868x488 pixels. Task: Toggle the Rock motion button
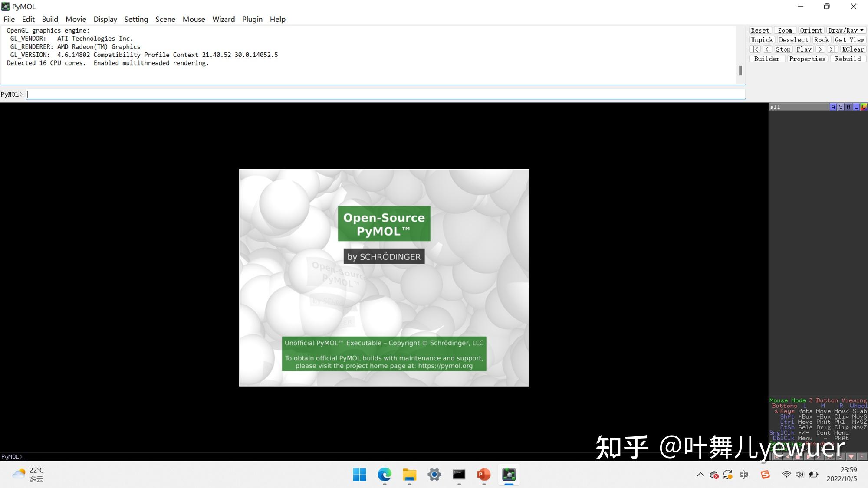[821, 40]
